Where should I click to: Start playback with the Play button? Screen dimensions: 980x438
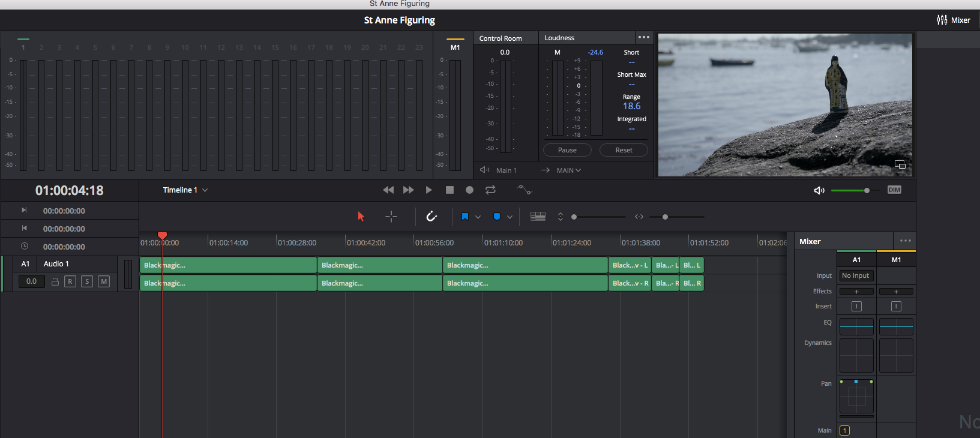pos(428,190)
